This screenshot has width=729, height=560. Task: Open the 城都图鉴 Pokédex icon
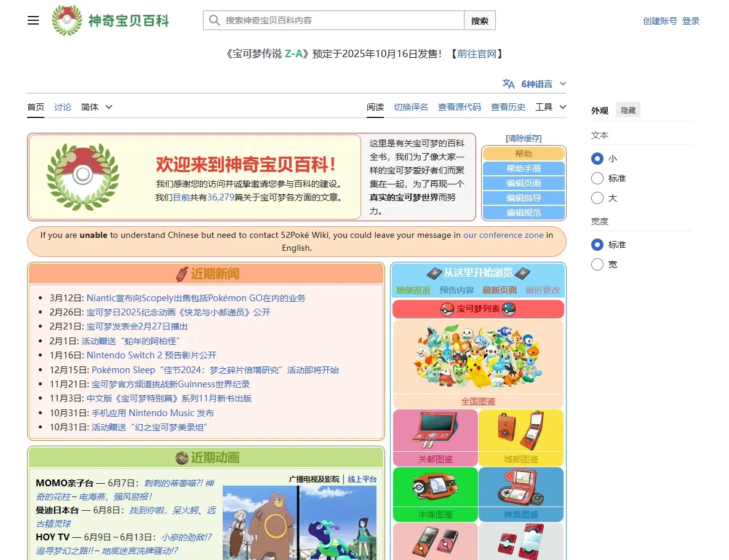pyautogui.click(x=520, y=431)
